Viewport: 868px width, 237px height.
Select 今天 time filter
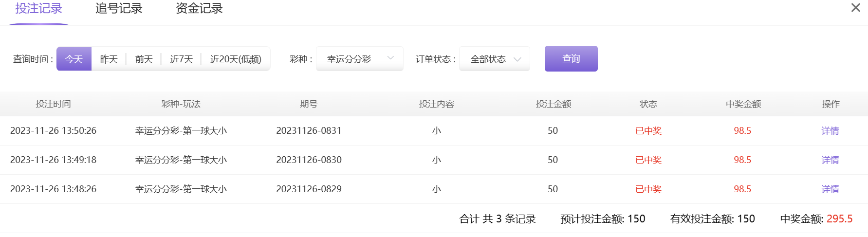pos(74,59)
